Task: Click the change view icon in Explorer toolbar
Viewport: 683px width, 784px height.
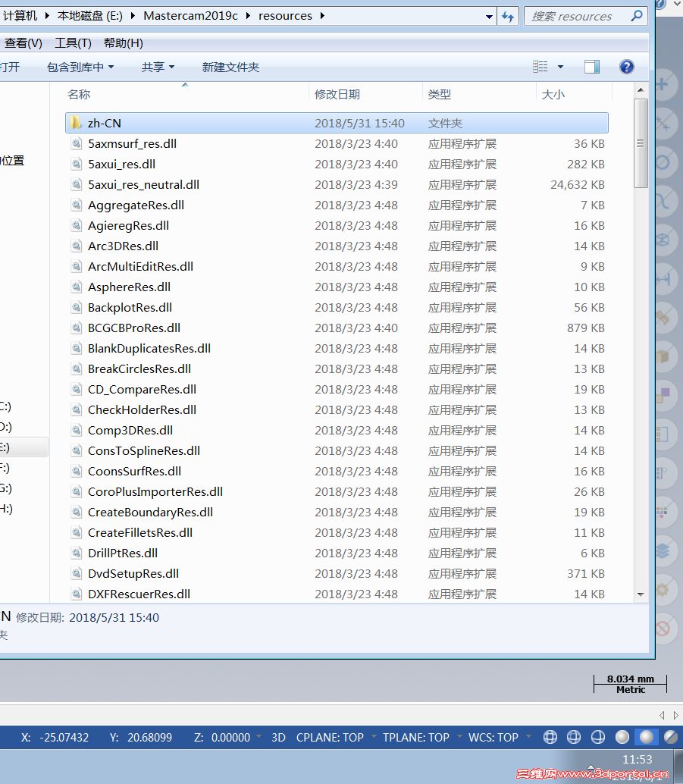Action: (540, 67)
